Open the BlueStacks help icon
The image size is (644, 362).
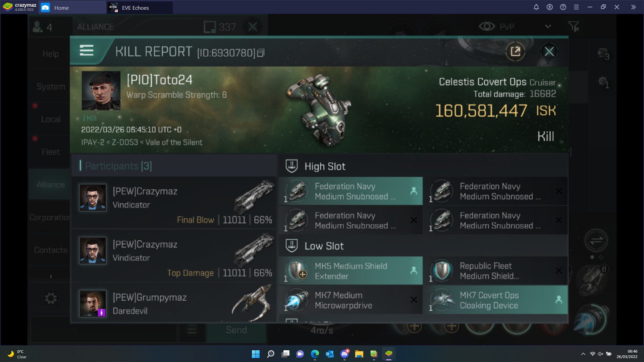pos(563,7)
